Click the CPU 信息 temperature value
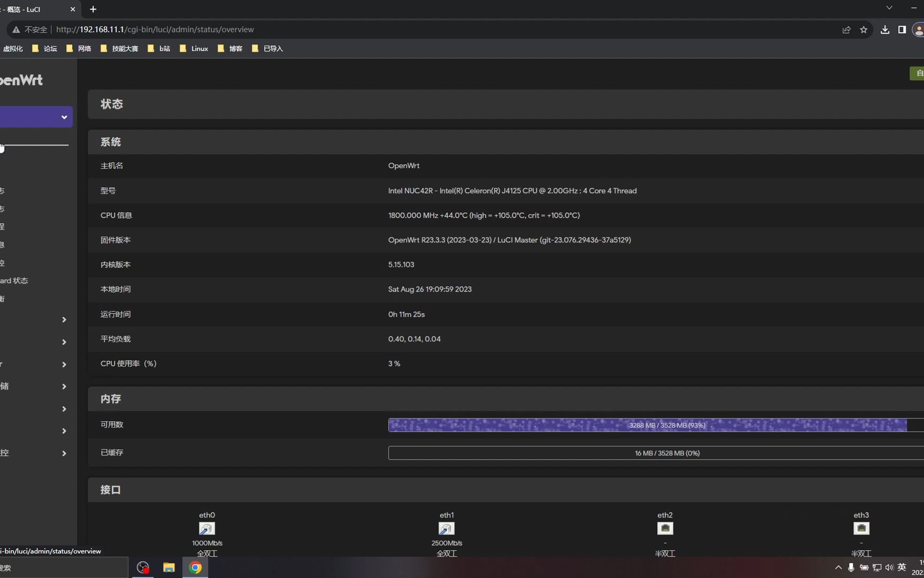Screen dimensions: 924x578 point(484,216)
